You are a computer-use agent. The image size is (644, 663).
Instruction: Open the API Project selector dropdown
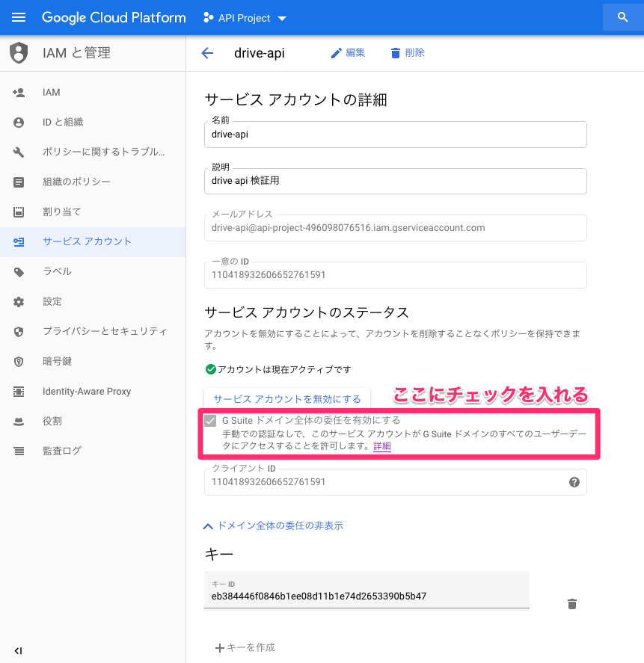pos(245,18)
